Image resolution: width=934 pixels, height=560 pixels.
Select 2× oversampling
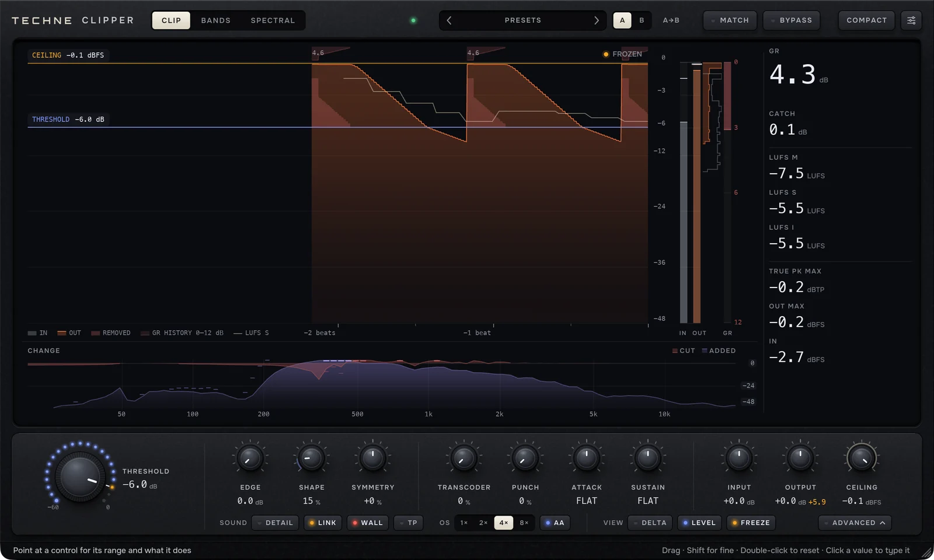[x=483, y=523]
